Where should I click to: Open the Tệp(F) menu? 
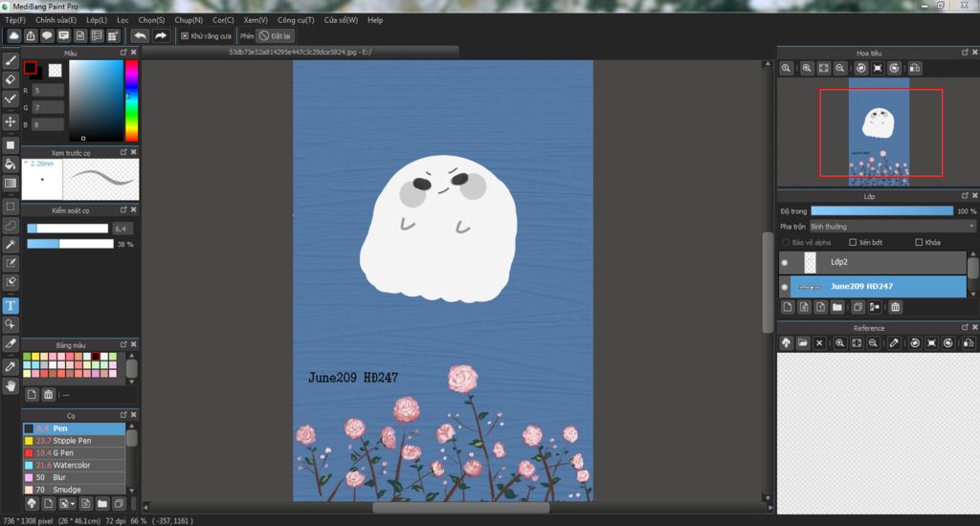click(x=15, y=20)
